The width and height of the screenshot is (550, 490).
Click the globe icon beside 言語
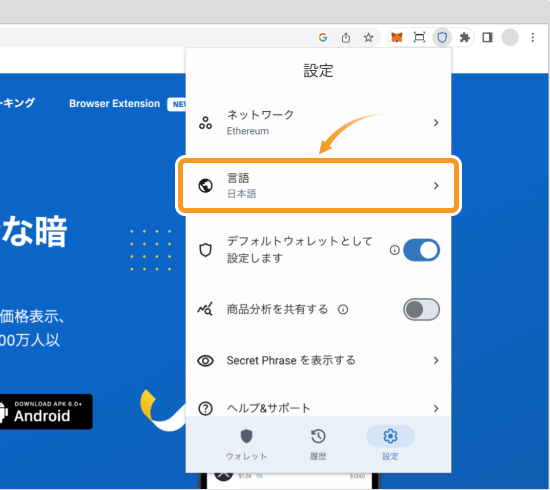point(205,186)
